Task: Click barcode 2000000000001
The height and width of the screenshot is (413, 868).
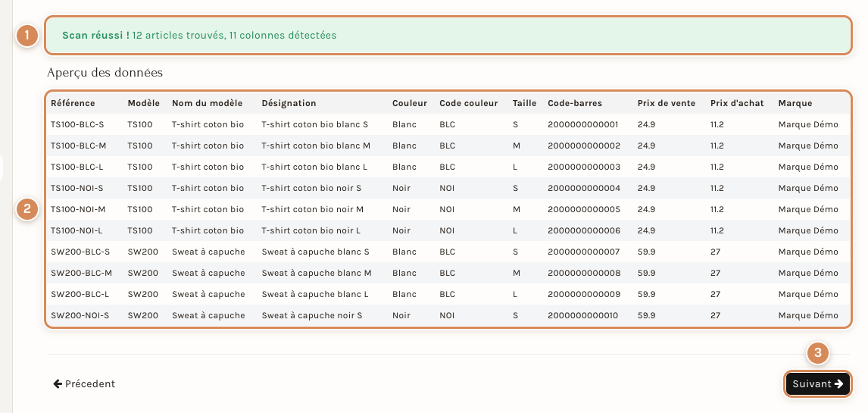Action: point(583,124)
